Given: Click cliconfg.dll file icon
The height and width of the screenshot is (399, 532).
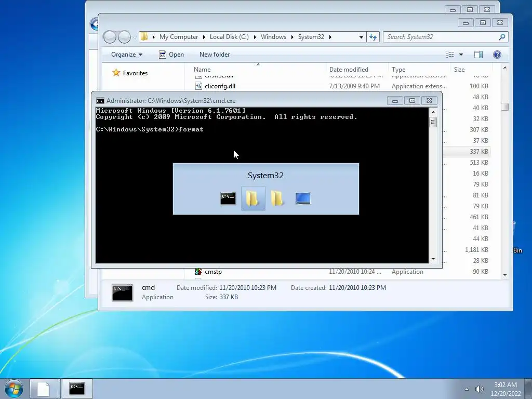Looking at the screenshot, I should pyautogui.click(x=198, y=86).
